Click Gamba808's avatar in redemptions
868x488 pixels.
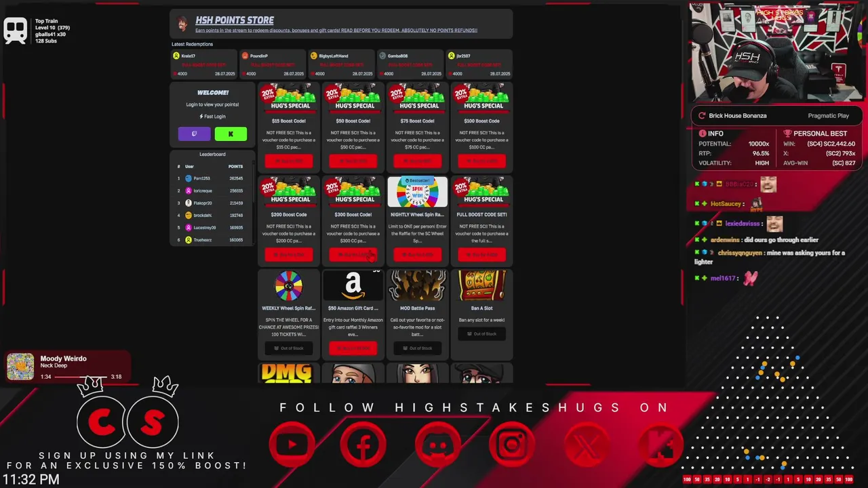382,56
